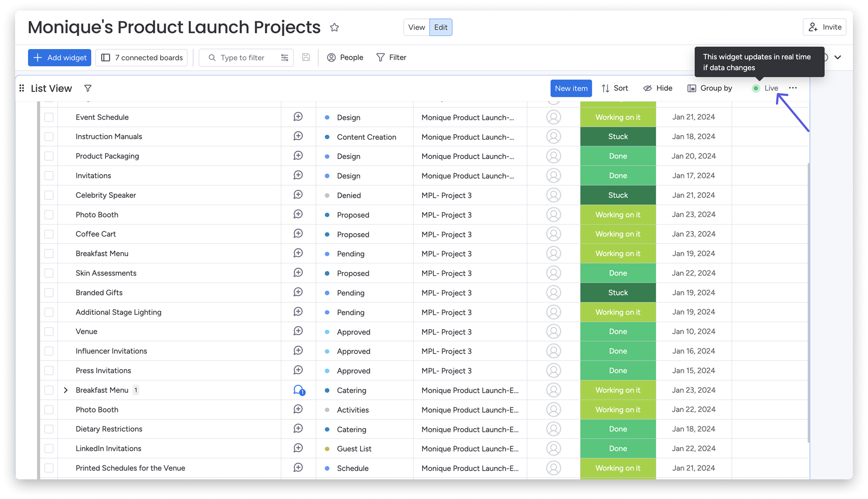Screen dimensions: 868x499
Task: Open updates bubble for Printed Schedules for the Venue
Action: (x=298, y=468)
